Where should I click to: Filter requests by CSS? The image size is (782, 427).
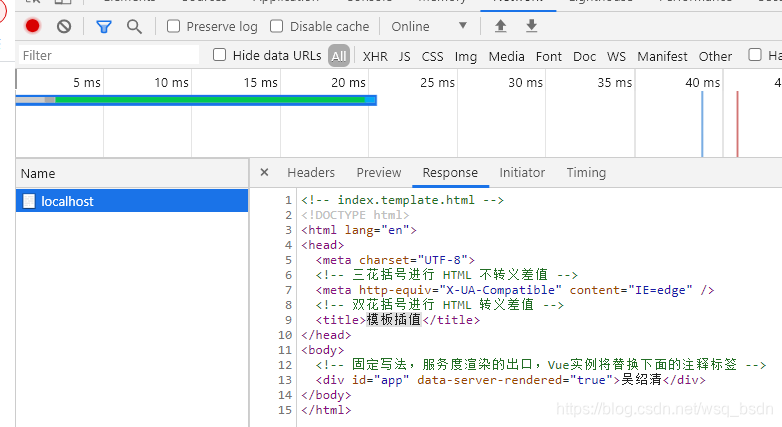pos(432,56)
